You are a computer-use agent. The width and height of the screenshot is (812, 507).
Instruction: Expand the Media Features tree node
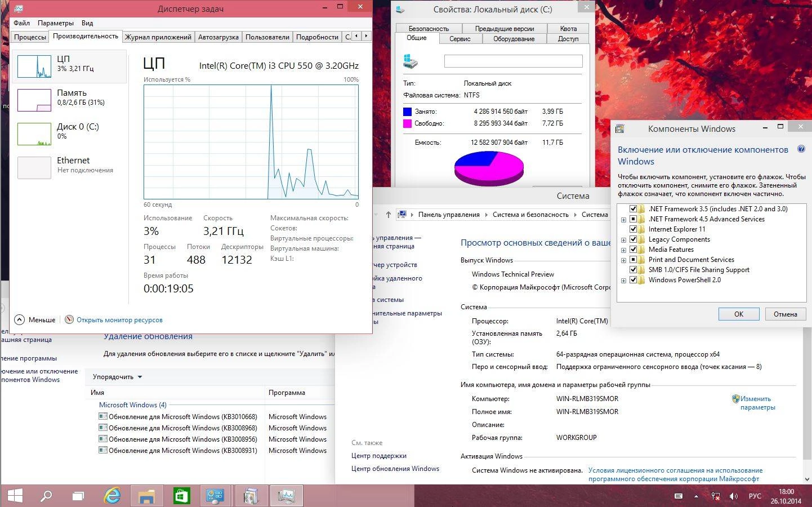(623, 250)
